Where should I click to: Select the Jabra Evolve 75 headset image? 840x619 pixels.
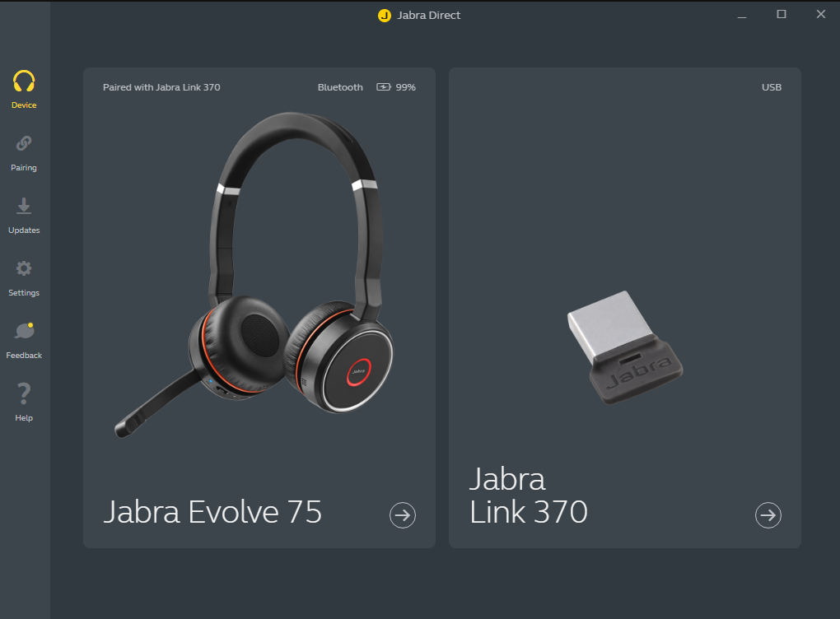tap(254, 274)
